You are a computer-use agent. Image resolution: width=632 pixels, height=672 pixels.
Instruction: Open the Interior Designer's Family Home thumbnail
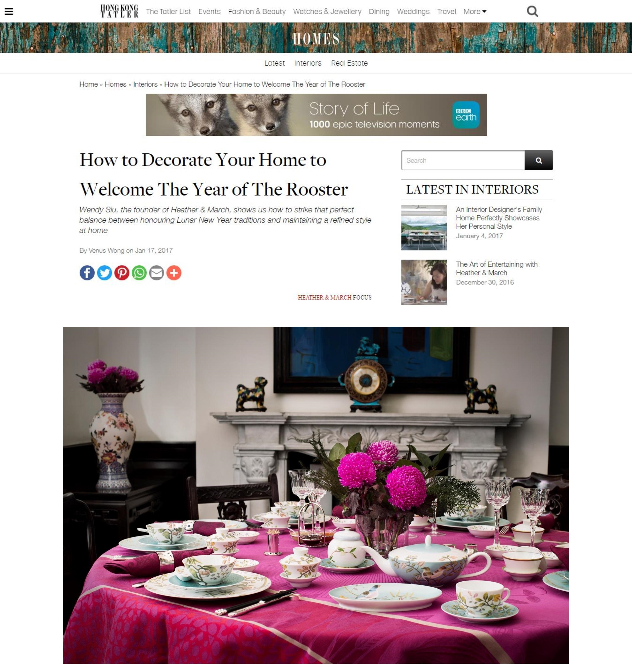(x=424, y=228)
